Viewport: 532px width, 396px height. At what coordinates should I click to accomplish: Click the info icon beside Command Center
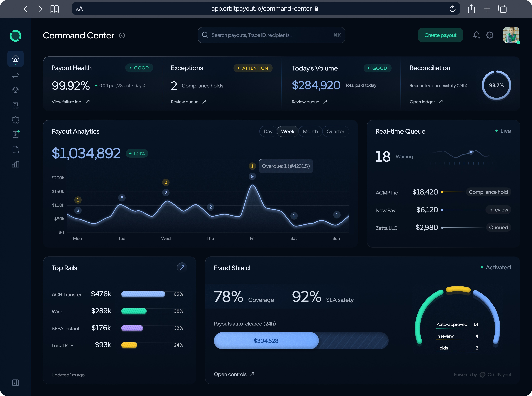pyautogui.click(x=122, y=35)
